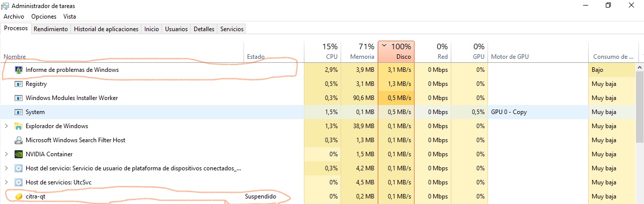Sort by the Nombre column header
This screenshot has width=644, height=204.
tap(122, 52)
